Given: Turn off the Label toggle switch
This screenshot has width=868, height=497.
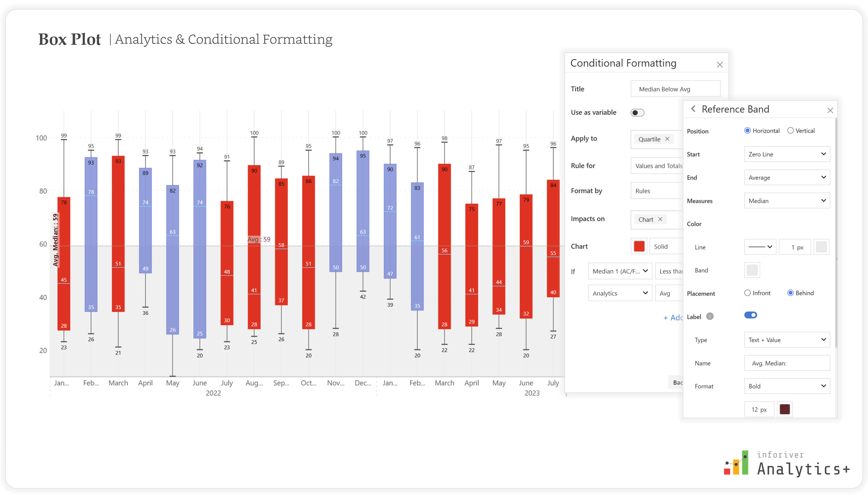Looking at the screenshot, I should pyautogui.click(x=750, y=315).
